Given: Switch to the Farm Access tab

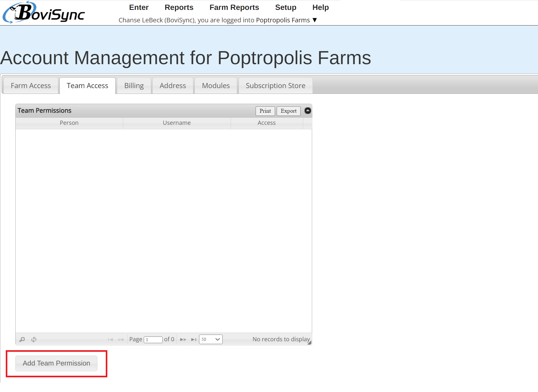Looking at the screenshot, I should click(x=31, y=86).
